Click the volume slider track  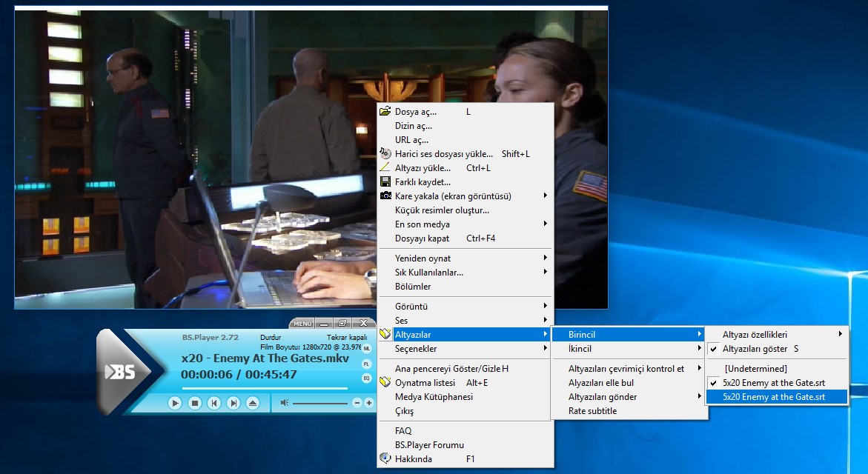click(320, 403)
